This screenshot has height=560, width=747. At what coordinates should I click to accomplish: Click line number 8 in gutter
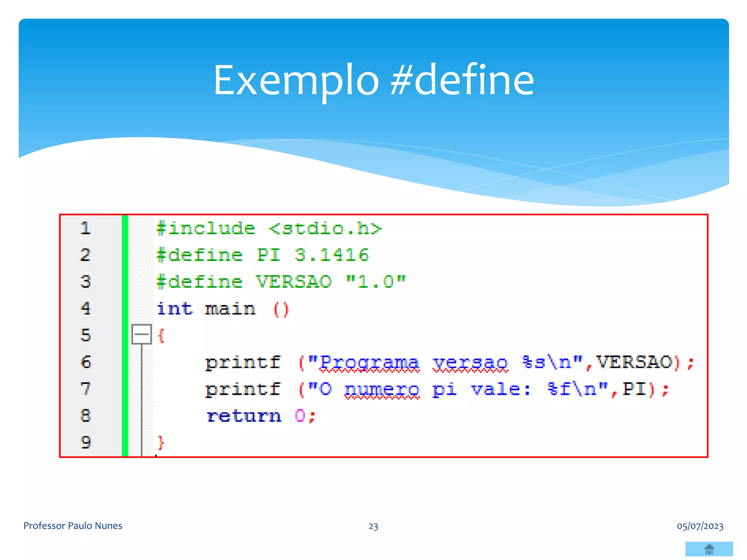[x=85, y=416]
